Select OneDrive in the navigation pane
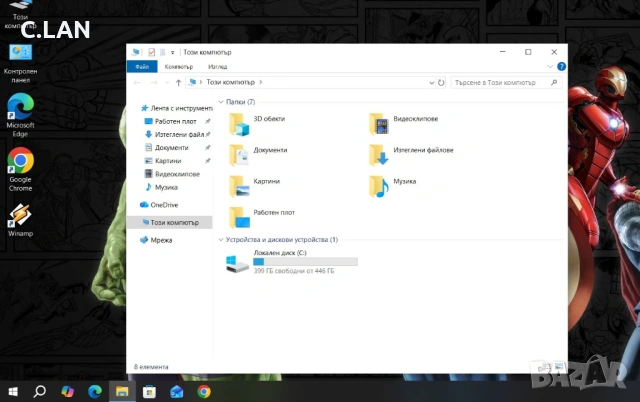This screenshot has width=640, height=402. pyautogui.click(x=164, y=204)
